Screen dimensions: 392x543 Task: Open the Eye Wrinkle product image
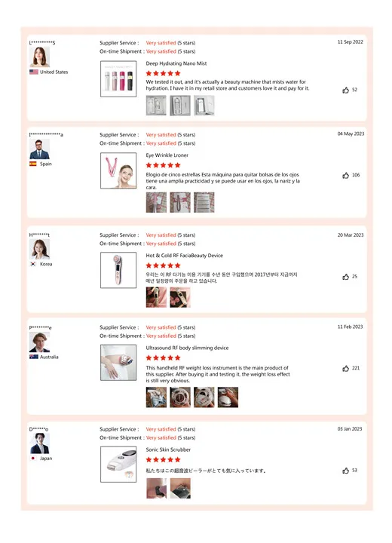click(118, 170)
